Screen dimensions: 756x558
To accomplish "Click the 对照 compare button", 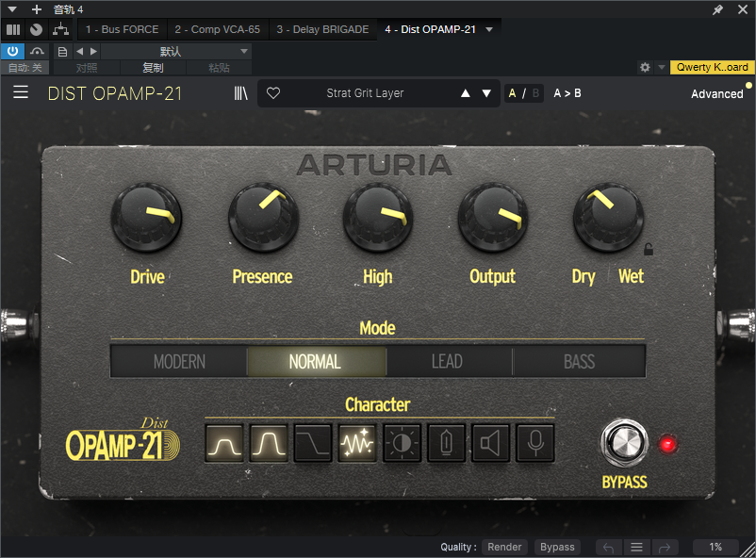I will tap(87, 68).
